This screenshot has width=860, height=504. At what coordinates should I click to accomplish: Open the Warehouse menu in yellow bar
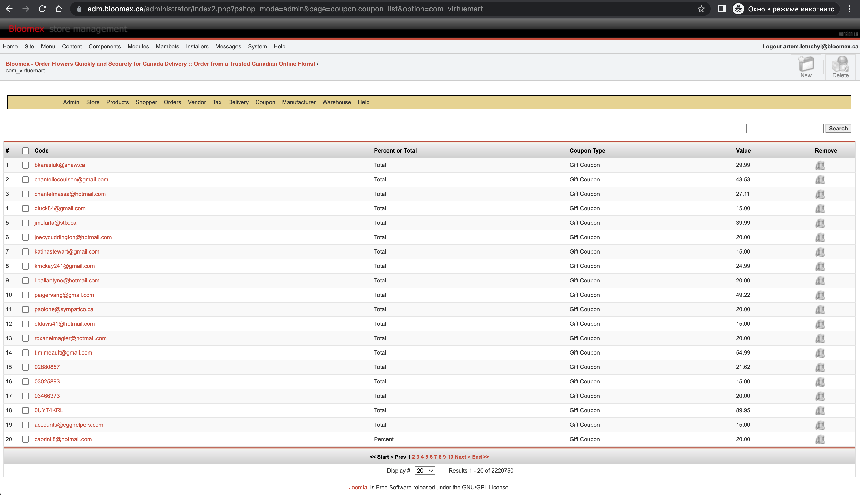(x=336, y=102)
